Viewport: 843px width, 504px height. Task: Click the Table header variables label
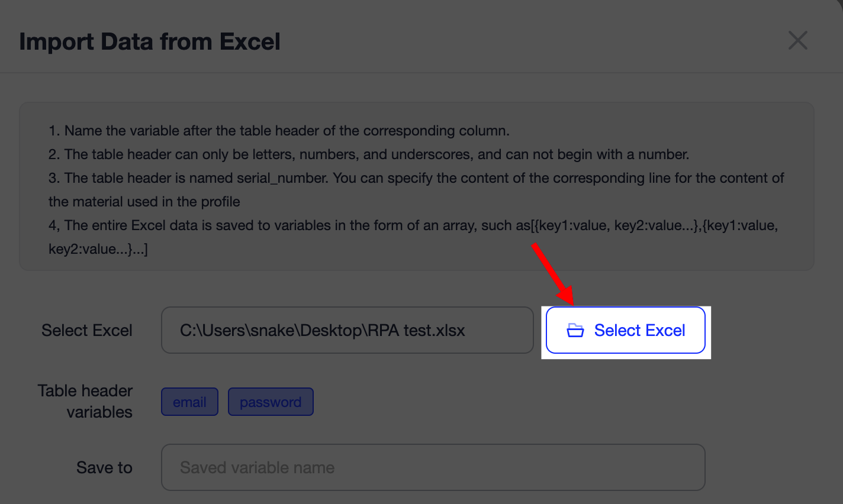[85, 402]
